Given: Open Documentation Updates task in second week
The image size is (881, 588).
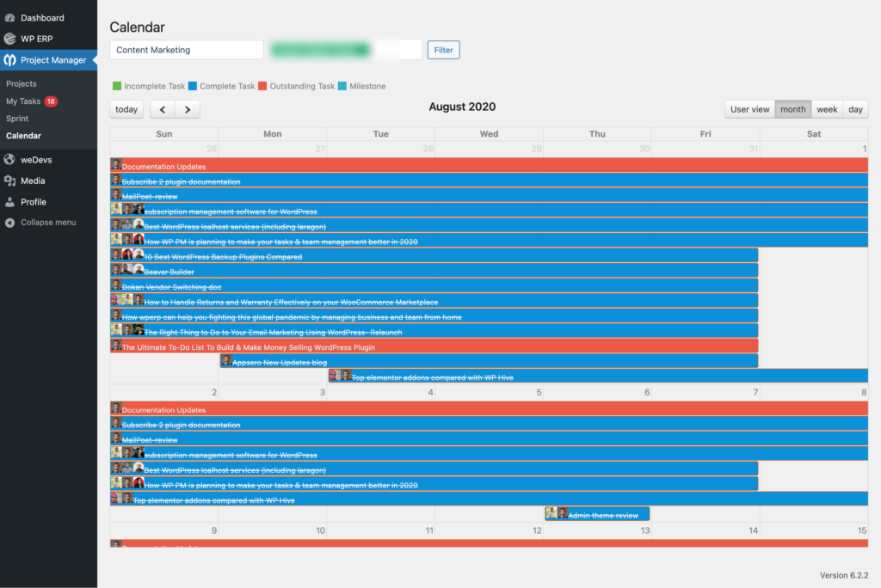Looking at the screenshot, I should (489, 409).
